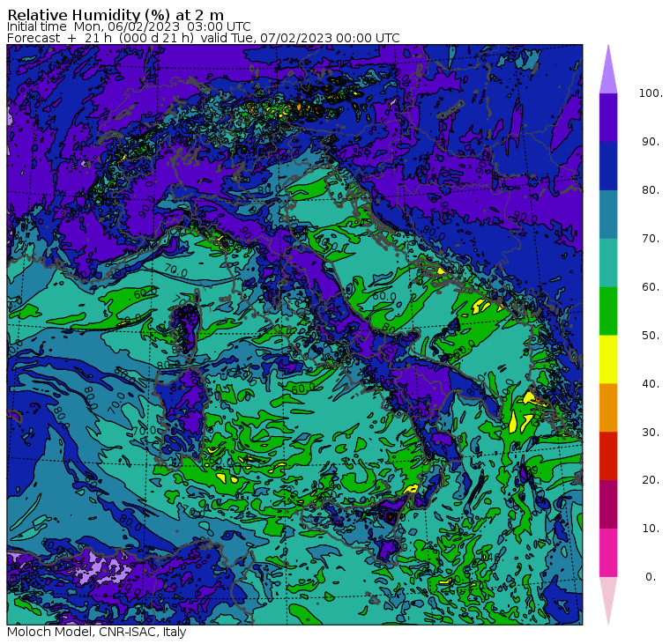Click the '50.' colorbar label
This screenshot has width=670, height=644.
[x=651, y=336]
